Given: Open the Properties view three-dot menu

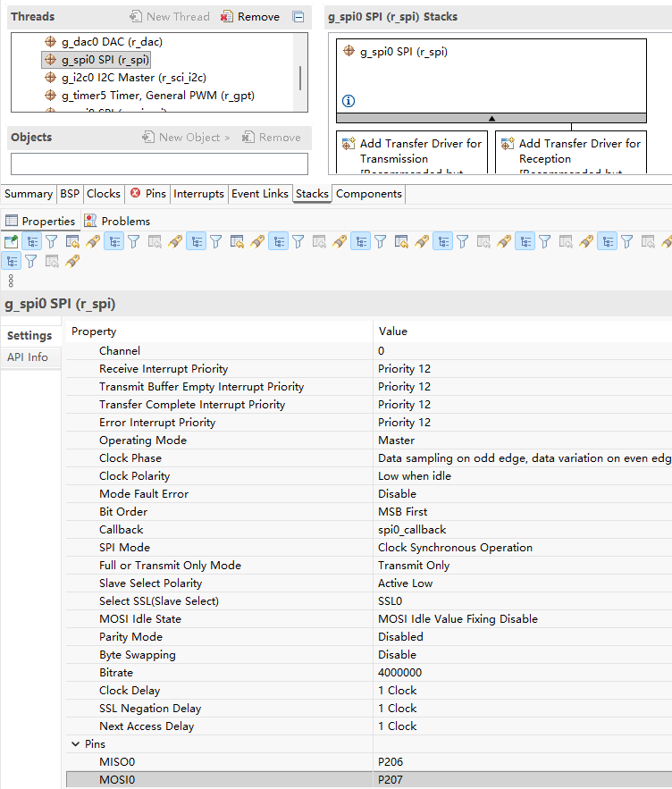Looking at the screenshot, I should 11,281.
